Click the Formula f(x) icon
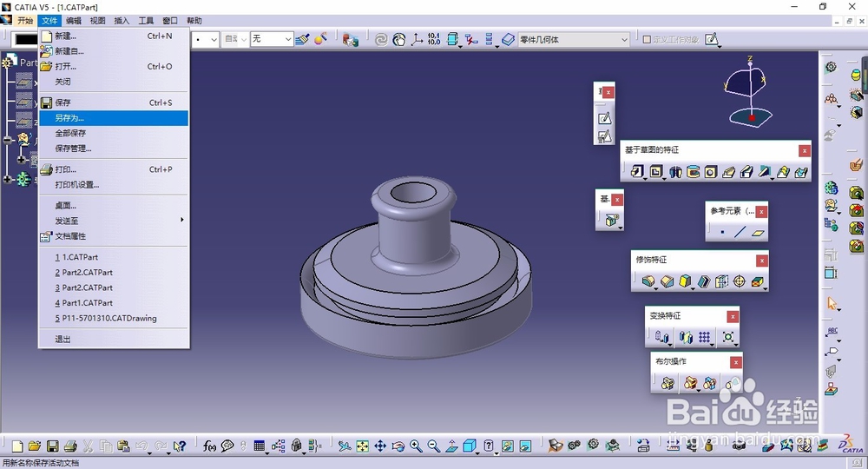Image resolution: width=868 pixels, height=469 pixels. click(x=209, y=446)
